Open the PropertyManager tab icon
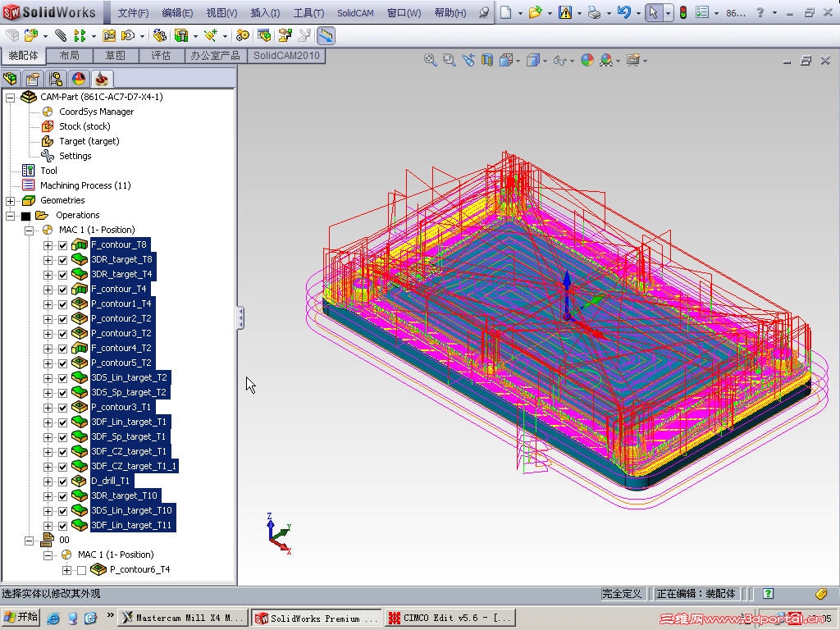This screenshot has width=840, height=630. click(x=33, y=80)
